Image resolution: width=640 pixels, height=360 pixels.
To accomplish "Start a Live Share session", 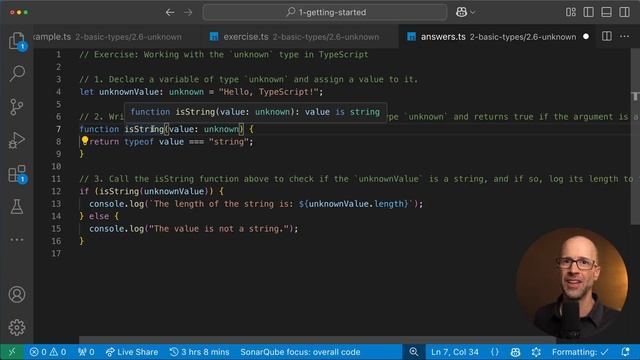I will [x=132, y=352].
